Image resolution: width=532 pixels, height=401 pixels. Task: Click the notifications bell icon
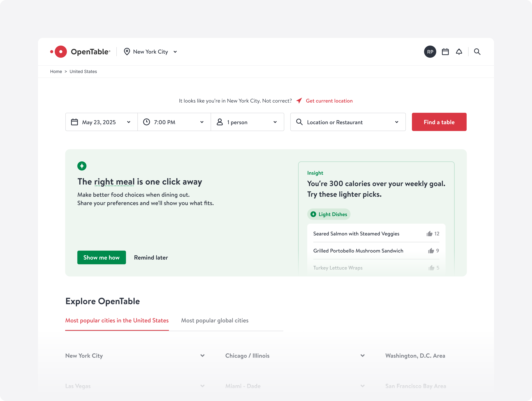pos(459,52)
